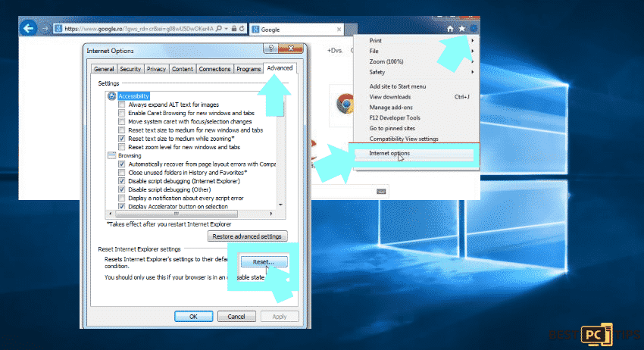Viewport: 644px width, 350px height.
Task: Choose View downloads menu item
Action: pos(417,97)
